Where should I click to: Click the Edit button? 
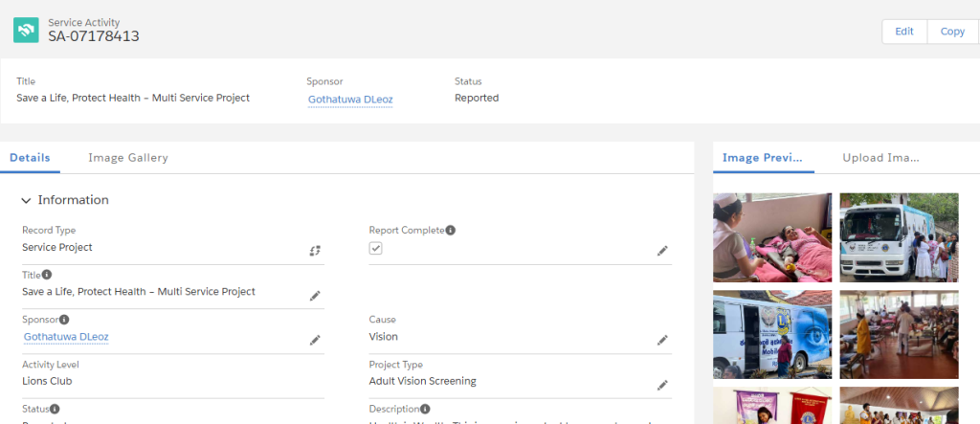(904, 32)
